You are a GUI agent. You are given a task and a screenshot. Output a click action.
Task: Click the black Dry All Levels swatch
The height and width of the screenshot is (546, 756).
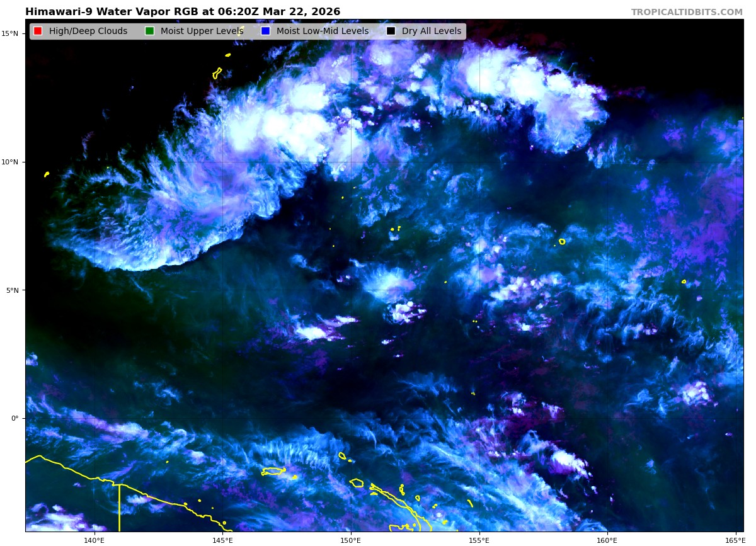[391, 31]
